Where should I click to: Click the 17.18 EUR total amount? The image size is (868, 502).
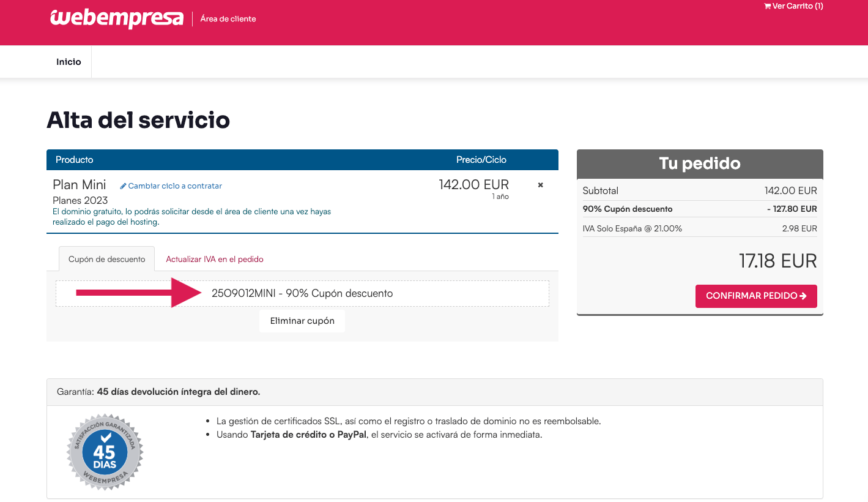coord(778,260)
